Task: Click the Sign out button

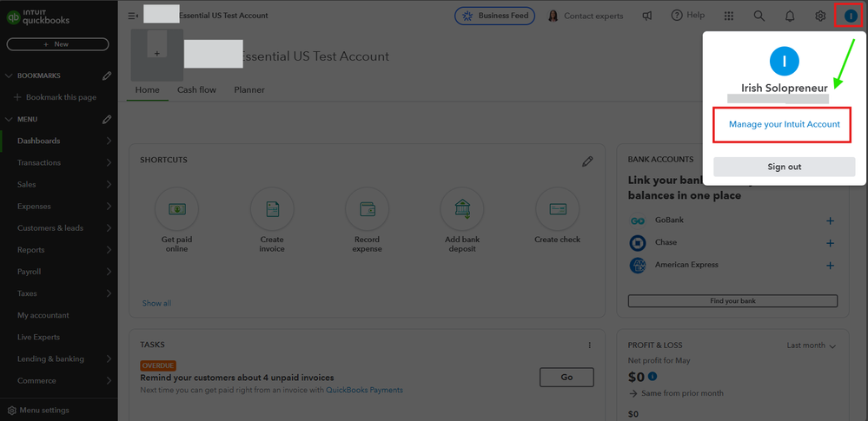Action: (785, 167)
